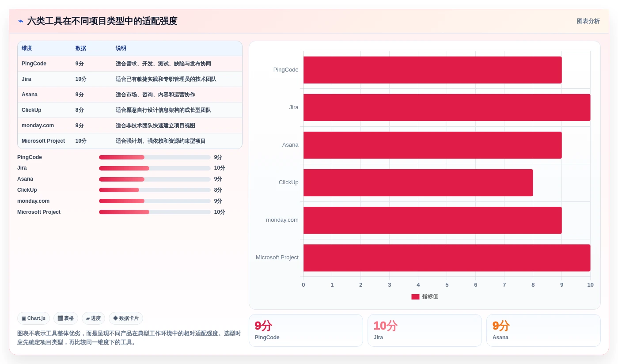
Task: Click the x-axis tick label 10
Action: [x=590, y=285]
